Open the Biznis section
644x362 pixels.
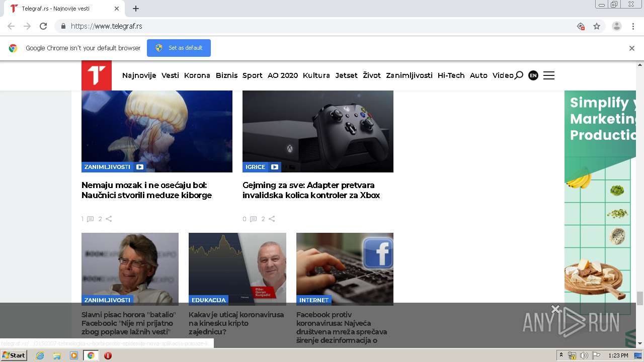pos(226,75)
